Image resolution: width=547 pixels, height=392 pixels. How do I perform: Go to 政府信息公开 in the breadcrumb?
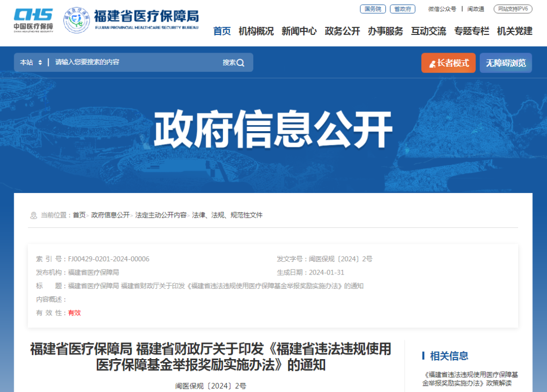110,215
